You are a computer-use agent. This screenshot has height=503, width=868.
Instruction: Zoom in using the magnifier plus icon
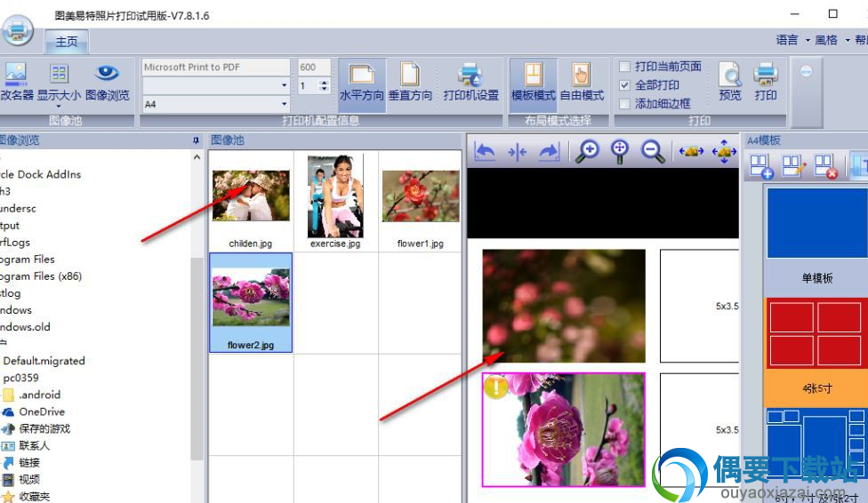587,151
